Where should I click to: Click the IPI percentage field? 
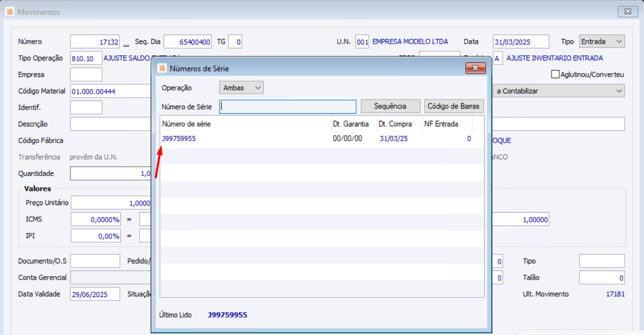[x=95, y=236]
